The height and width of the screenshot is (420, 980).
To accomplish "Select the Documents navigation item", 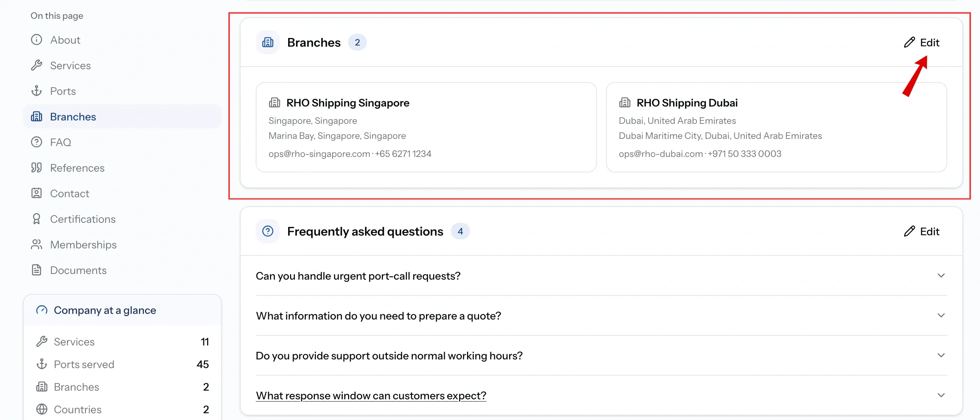I will (x=122, y=270).
